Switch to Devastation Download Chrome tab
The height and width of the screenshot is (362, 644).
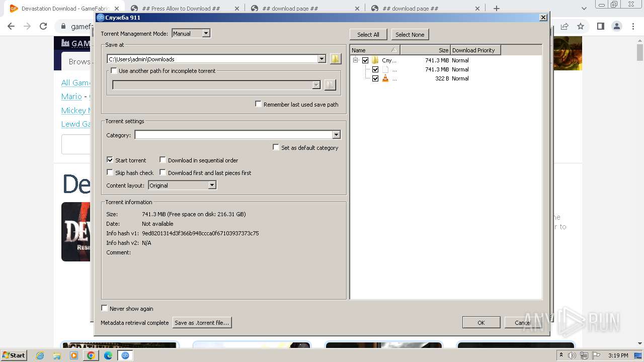coord(65,9)
